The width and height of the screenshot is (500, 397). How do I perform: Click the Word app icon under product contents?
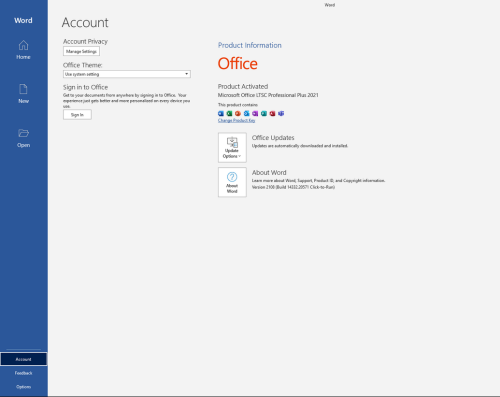click(221, 113)
